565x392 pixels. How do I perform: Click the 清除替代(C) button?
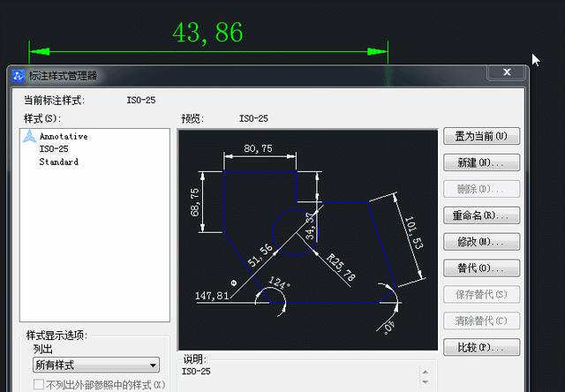click(x=481, y=320)
